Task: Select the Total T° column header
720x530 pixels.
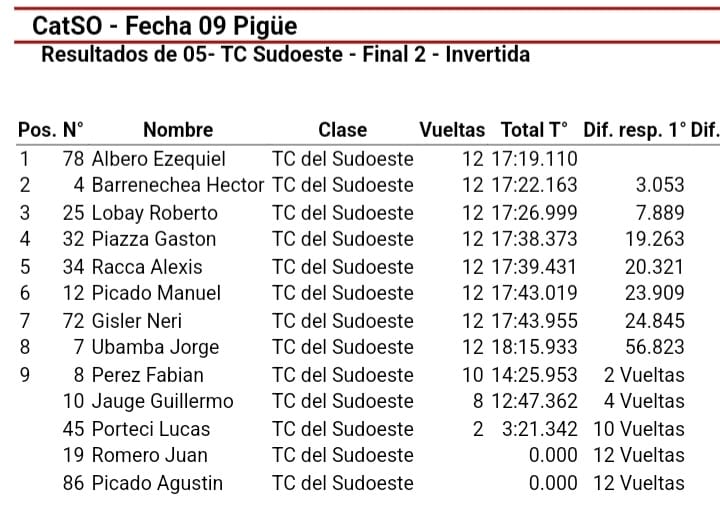Action: pos(534,130)
